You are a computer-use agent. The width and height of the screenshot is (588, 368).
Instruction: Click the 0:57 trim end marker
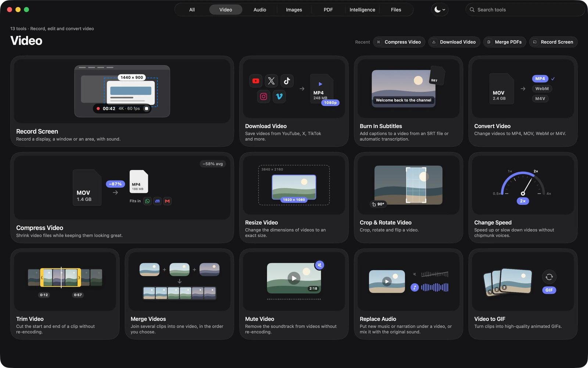click(78, 295)
